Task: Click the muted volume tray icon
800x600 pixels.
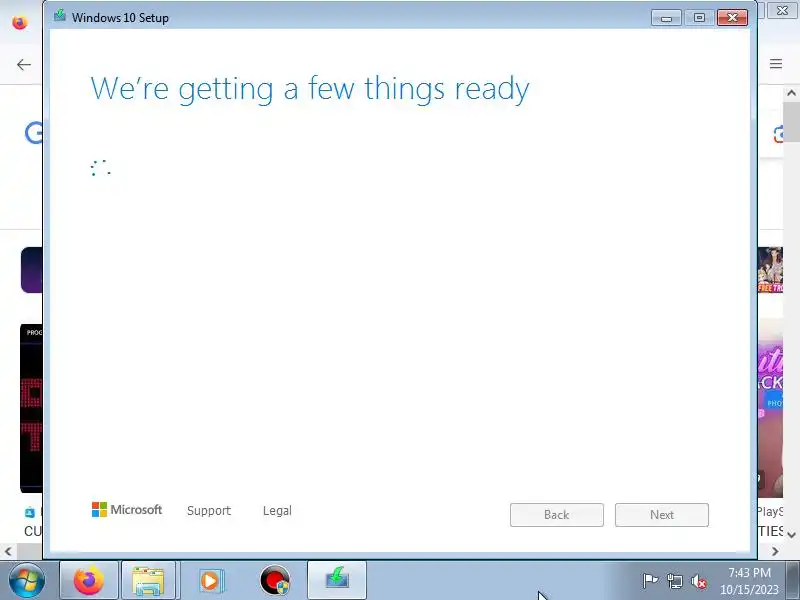Action: (698, 581)
